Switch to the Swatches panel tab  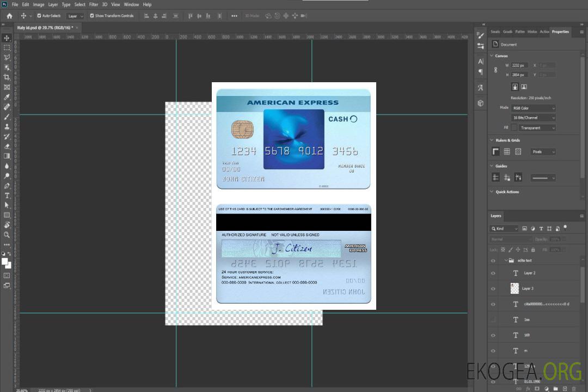pos(495,32)
